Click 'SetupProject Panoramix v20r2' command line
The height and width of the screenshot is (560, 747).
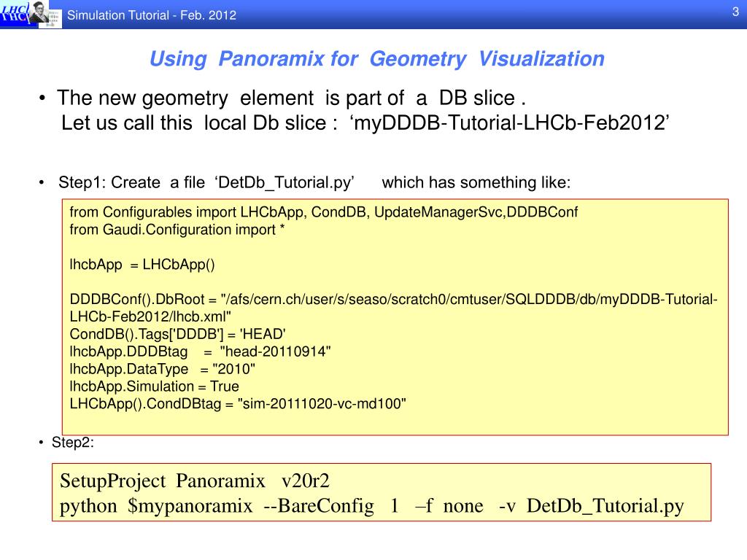(195, 482)
